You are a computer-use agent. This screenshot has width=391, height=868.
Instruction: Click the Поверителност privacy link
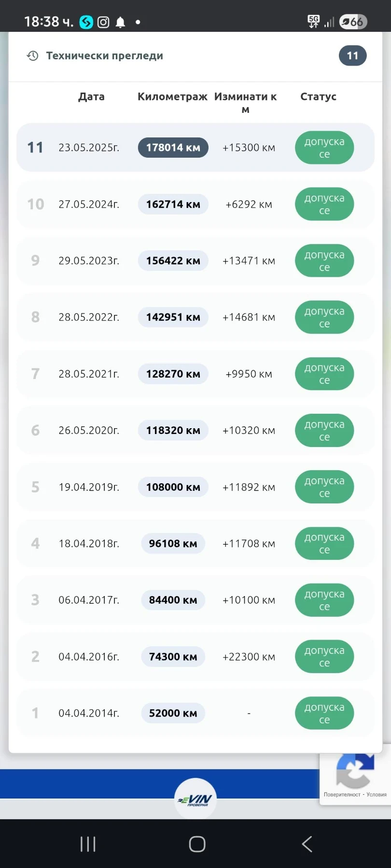pyautogui.click(x=342, y=795)
